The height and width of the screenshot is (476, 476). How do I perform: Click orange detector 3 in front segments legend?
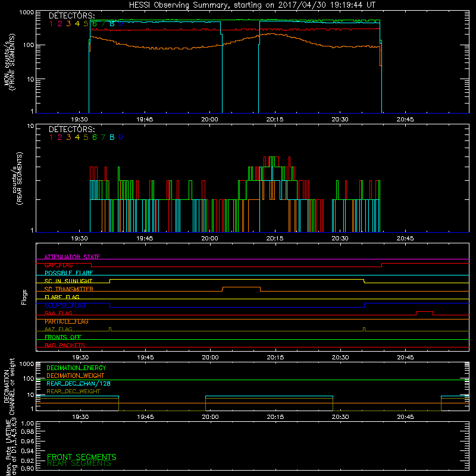(x=68, y=24)
